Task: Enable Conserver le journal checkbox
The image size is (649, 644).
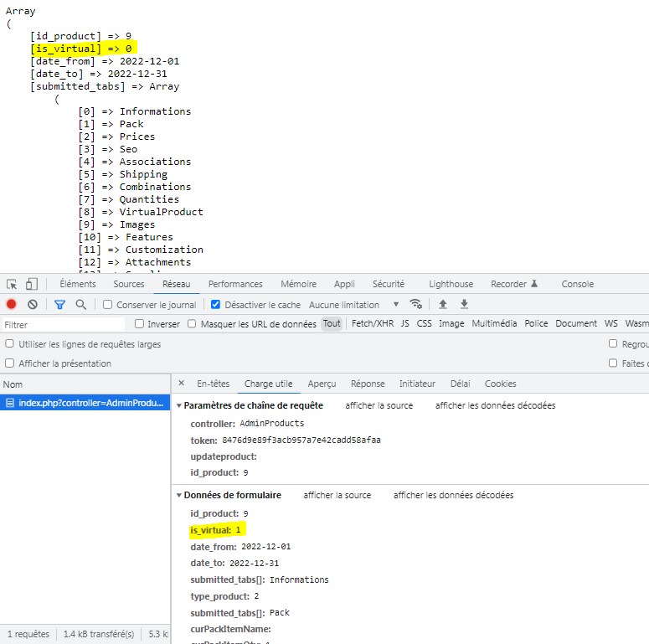Action: pyautogui.click(x=107, y=305)
